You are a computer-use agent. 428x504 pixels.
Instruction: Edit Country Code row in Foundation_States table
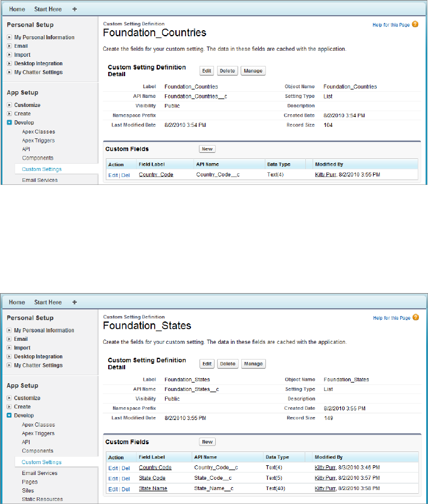point(113,468)
